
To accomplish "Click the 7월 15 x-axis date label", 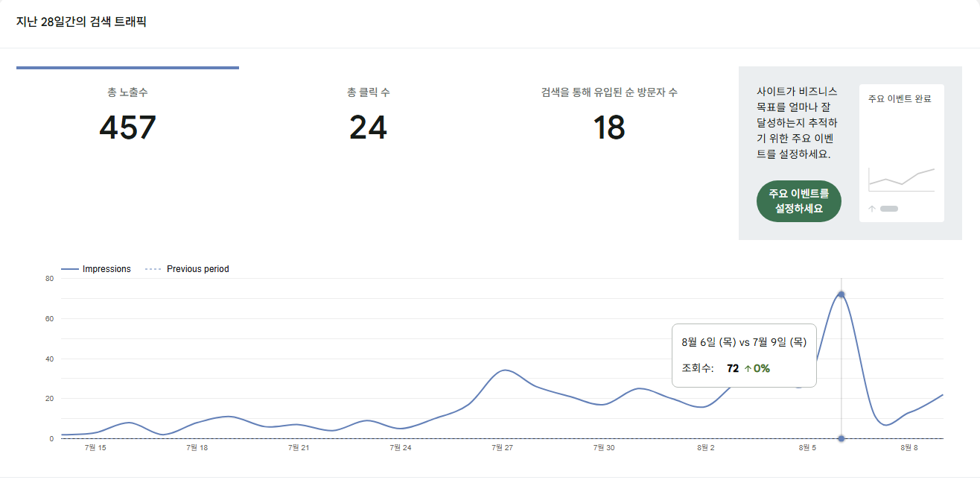I will click(95, 448).
